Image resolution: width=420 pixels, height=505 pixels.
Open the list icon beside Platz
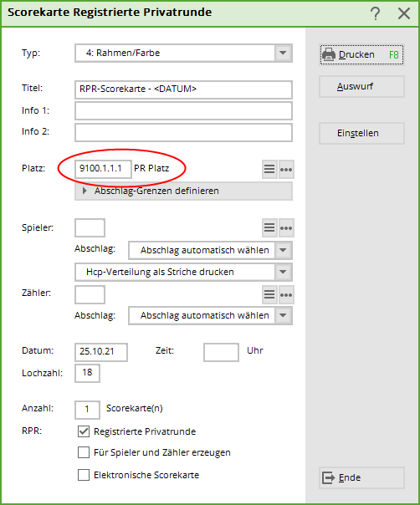point(269,169)
